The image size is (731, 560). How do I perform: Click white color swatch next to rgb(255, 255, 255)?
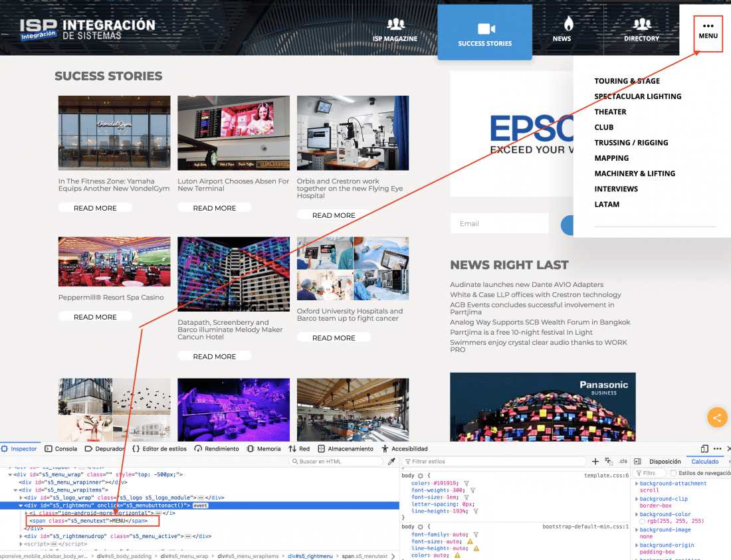(x=643, y=521)
